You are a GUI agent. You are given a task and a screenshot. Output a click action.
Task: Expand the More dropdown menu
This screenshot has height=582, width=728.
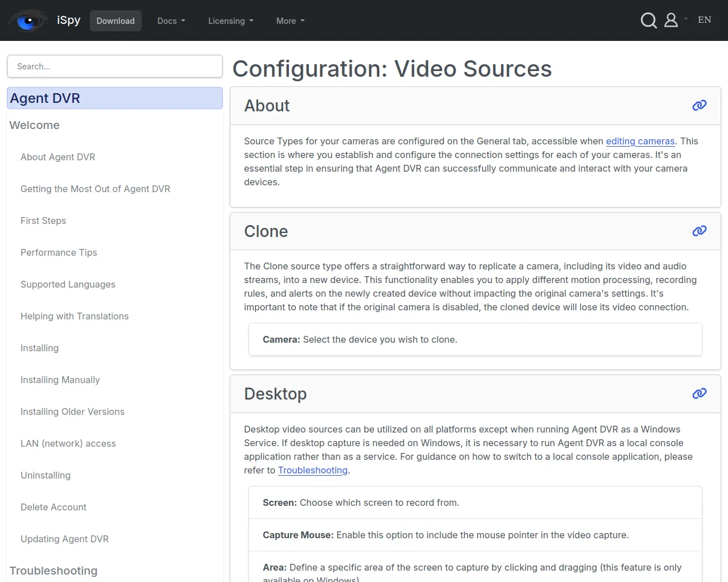(290, 21)
